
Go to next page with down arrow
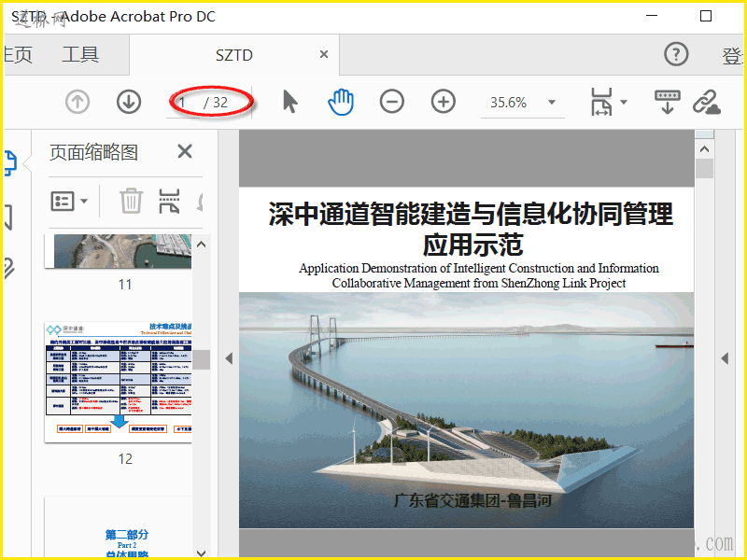[x=129, y=102]
